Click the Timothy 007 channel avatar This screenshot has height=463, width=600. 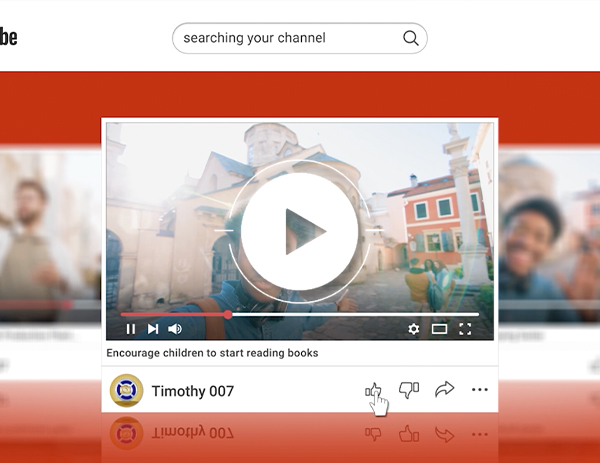pyautogui.click(x=127, y=391)
